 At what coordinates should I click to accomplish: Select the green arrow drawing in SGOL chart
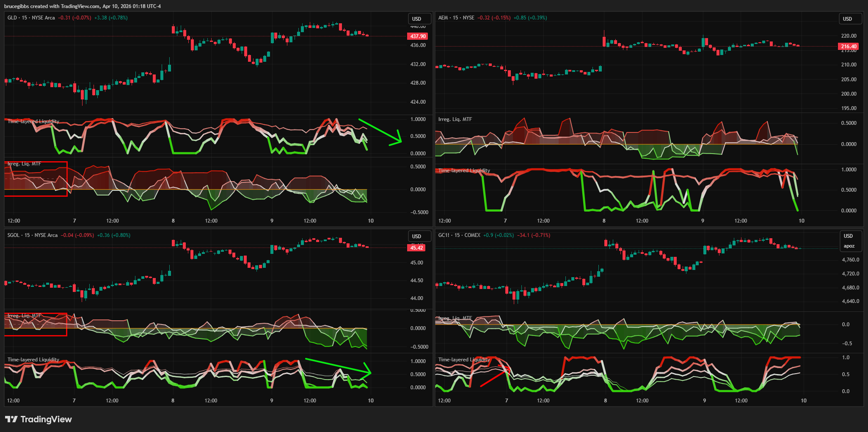(x=337, y=366)
